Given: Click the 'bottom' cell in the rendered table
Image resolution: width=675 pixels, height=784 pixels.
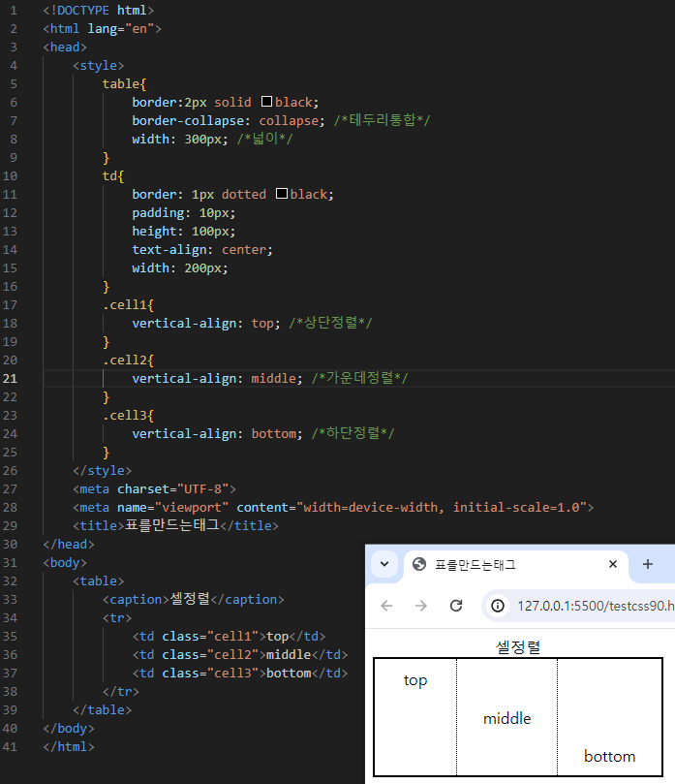Looking at the screenshot, I should pos(609,717).
